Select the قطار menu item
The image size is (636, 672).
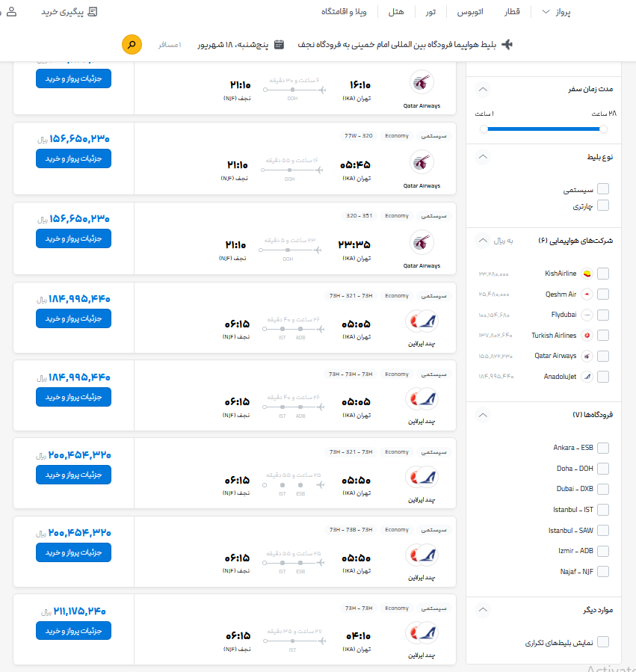(513, 11)
